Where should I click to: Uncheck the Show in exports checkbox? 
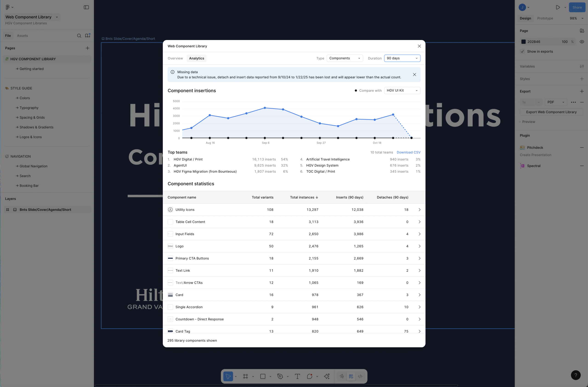pos(522,51)
